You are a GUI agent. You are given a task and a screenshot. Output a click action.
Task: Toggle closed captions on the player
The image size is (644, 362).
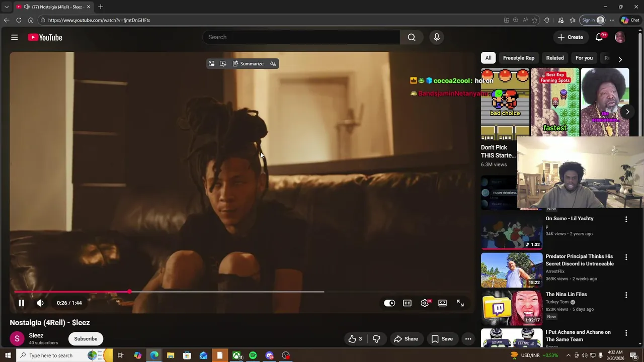407,303
